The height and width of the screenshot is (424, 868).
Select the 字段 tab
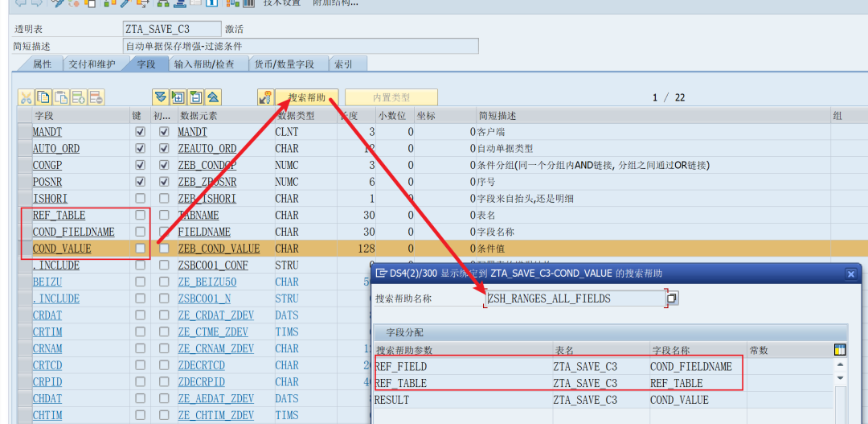pyautogui.click(x=146, y=64)
